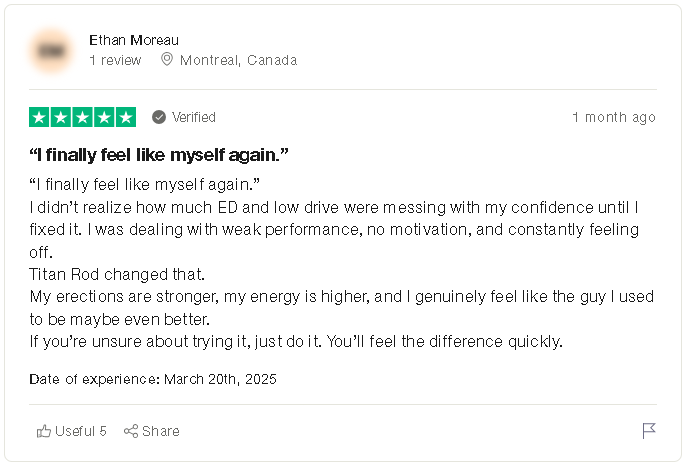Viewport: 686px width, 466px height.
Task: Select the fifth green rating star
Action: (126, 117)
